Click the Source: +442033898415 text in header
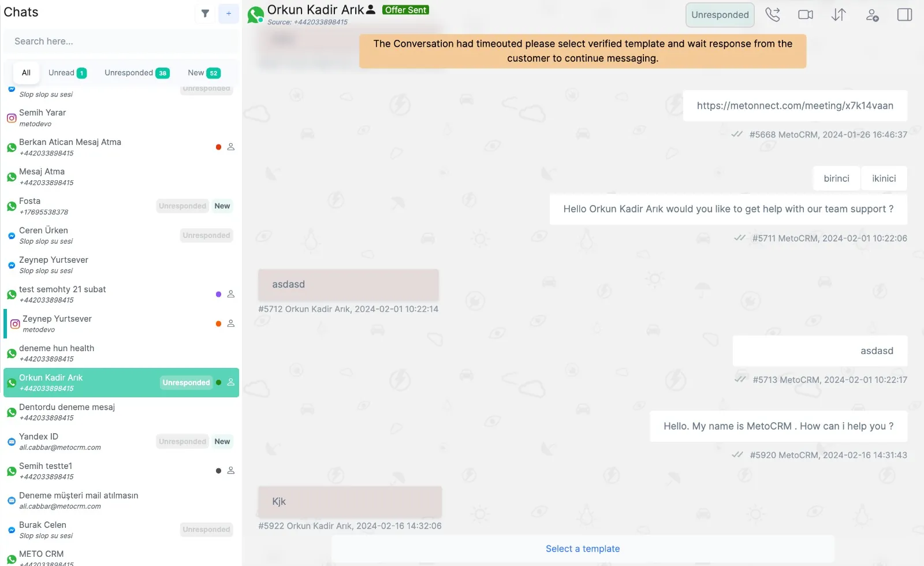This screenshot has width=924, height=566. point(308,22)
